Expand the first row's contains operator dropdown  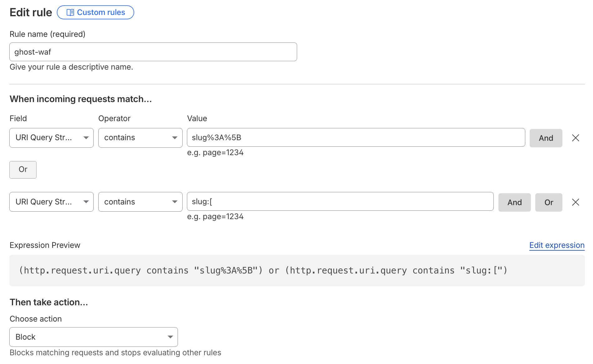click(140, 138)
